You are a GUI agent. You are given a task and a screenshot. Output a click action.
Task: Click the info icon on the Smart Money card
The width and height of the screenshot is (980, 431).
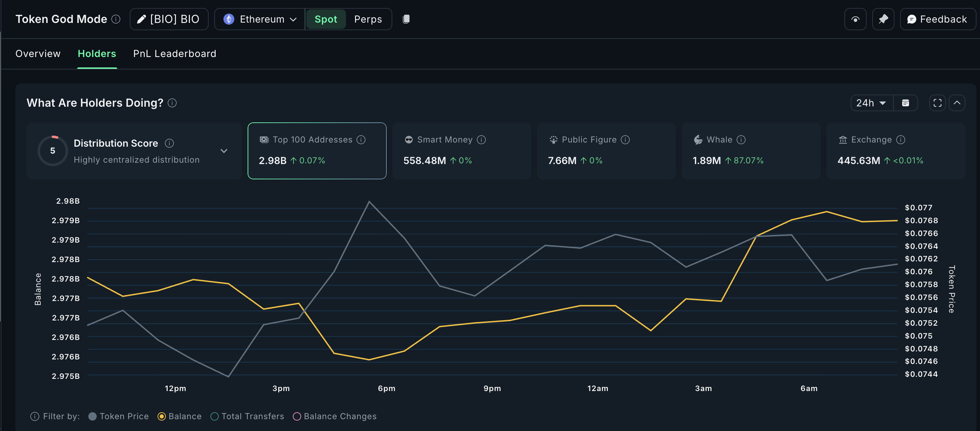click(482, 139)
